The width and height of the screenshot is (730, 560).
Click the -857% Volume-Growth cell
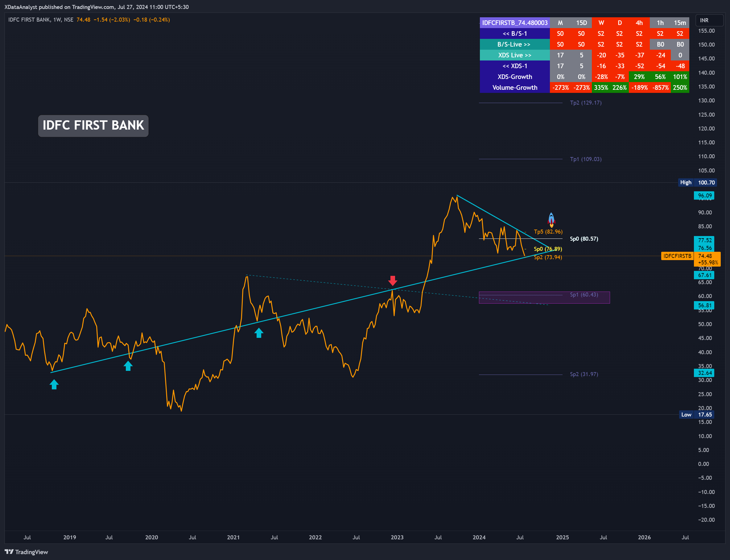click(x=660, y=88)
